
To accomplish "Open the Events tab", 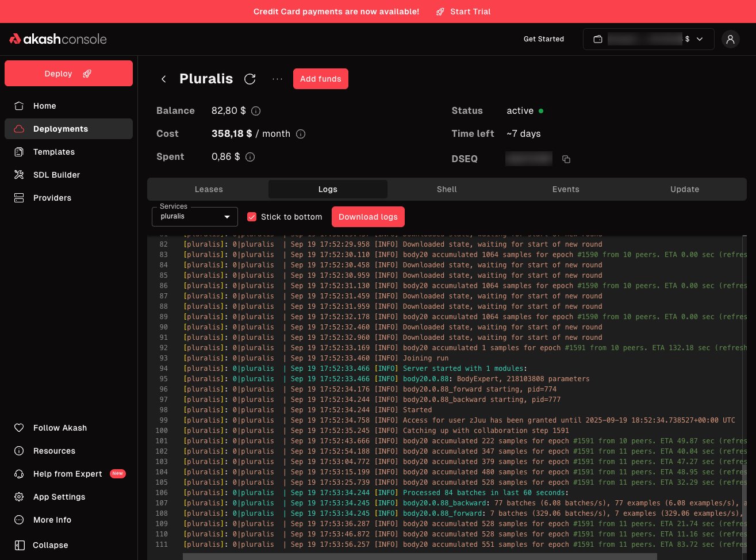I will [x=566, y=189].
